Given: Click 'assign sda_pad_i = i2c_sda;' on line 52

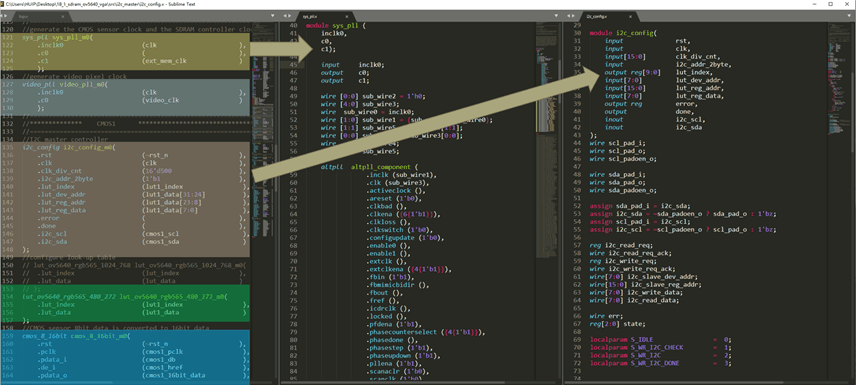Looking at the screenshot, I should pos(641,206).
